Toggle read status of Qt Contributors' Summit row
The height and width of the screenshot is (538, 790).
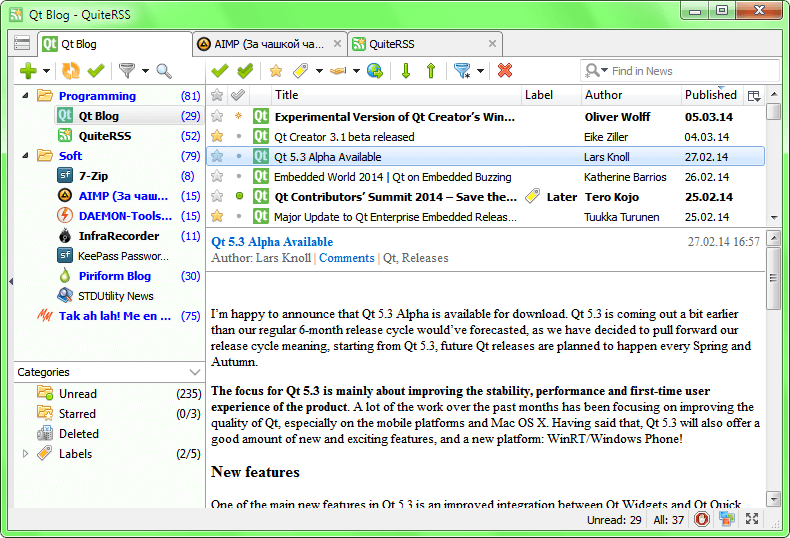click(238, 197)
